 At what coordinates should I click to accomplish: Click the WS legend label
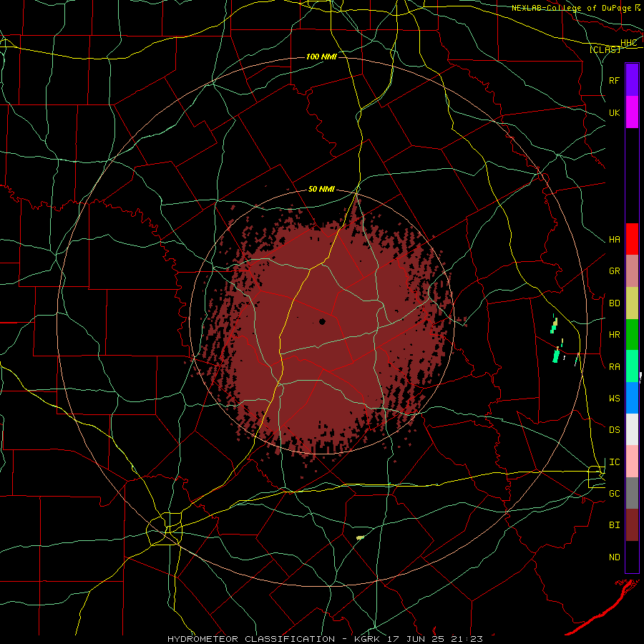pos(614,399)
